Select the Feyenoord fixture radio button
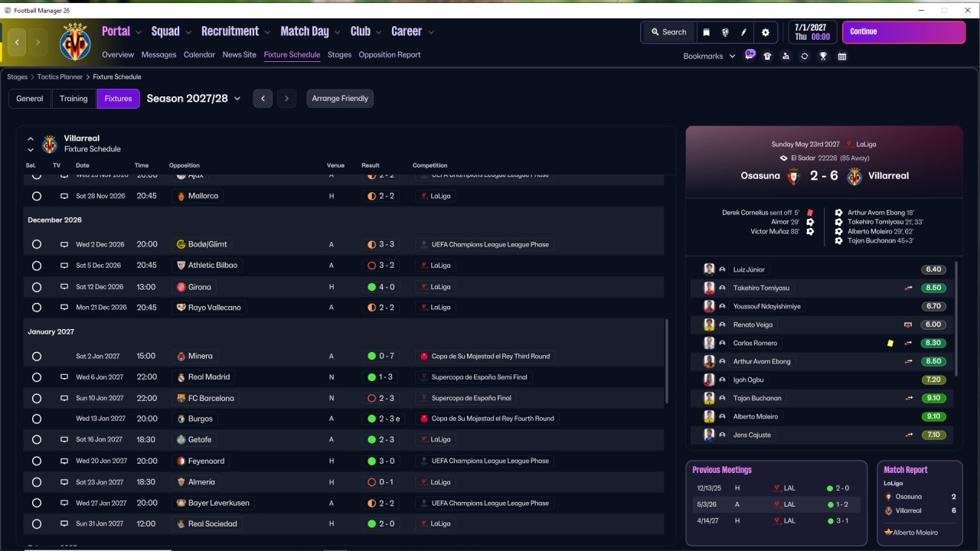 (36, 461)
